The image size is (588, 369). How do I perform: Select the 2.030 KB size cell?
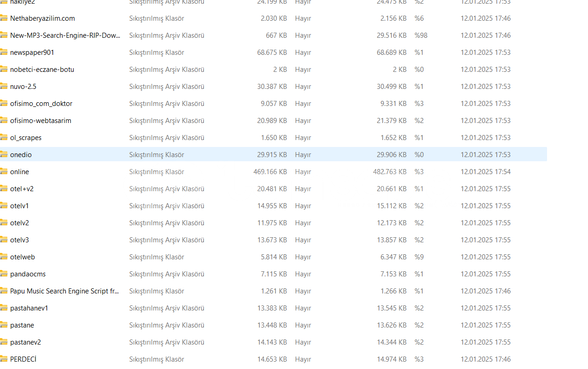pyautogui.click(x=274, y=18)
